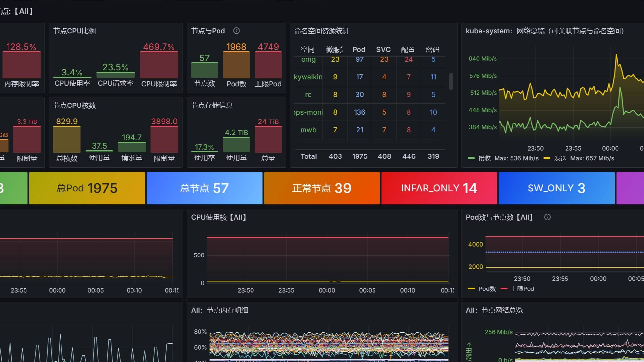Select the omg namespace row name
The height and width of the screenshot is (362, 644).
tap(308, 59)
